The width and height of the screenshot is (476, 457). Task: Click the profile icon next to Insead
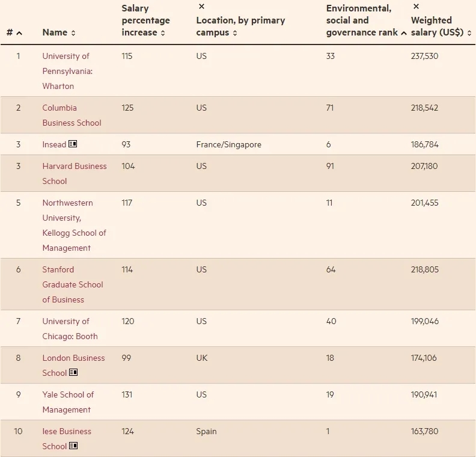73,144
